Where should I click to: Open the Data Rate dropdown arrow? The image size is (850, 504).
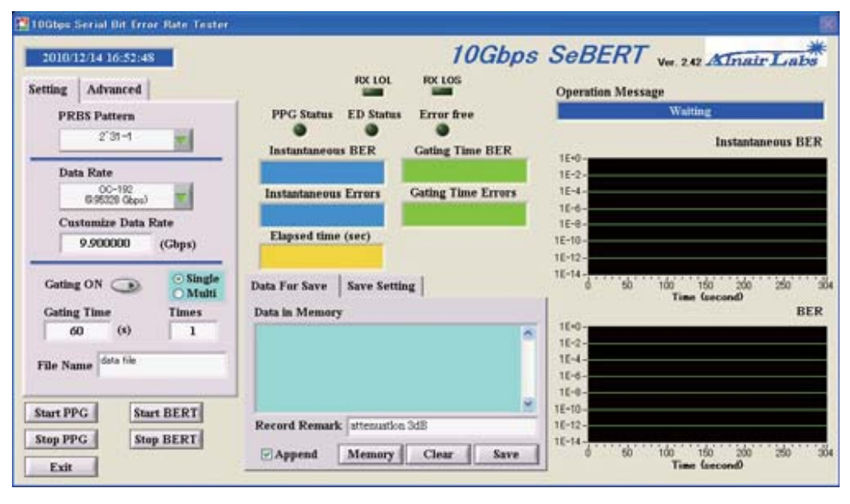pyautogui.click(x=183, y=196)
